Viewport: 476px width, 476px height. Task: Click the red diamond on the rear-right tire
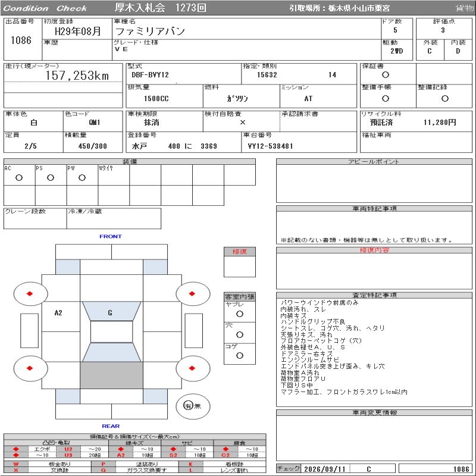192,368
